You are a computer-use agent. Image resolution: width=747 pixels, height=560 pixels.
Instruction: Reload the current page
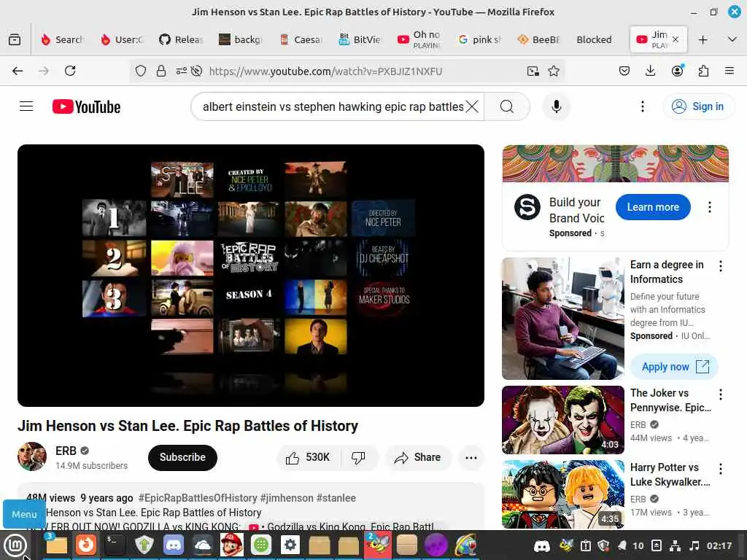pyautogui.click(x=70, y=71)
